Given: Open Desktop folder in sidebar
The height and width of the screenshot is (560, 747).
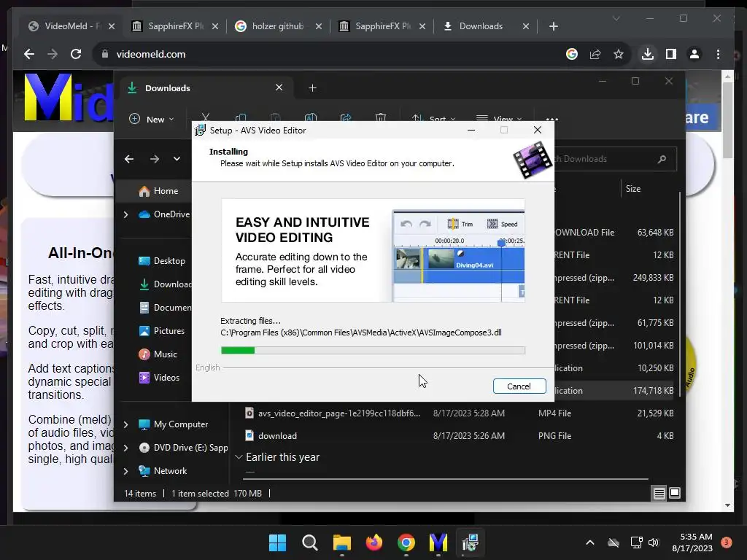Looking at the screenshot, I should [162, 261].
